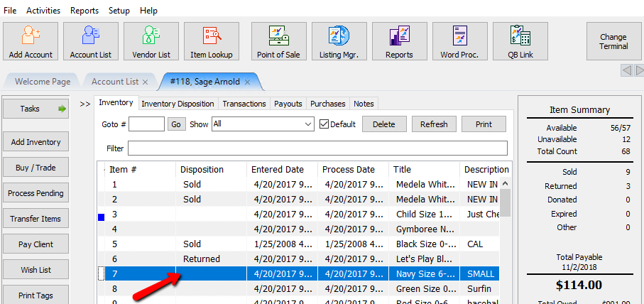The image size is (644, 304).
Task: Click the Goto # input field
Action: [x=147, y=124]
